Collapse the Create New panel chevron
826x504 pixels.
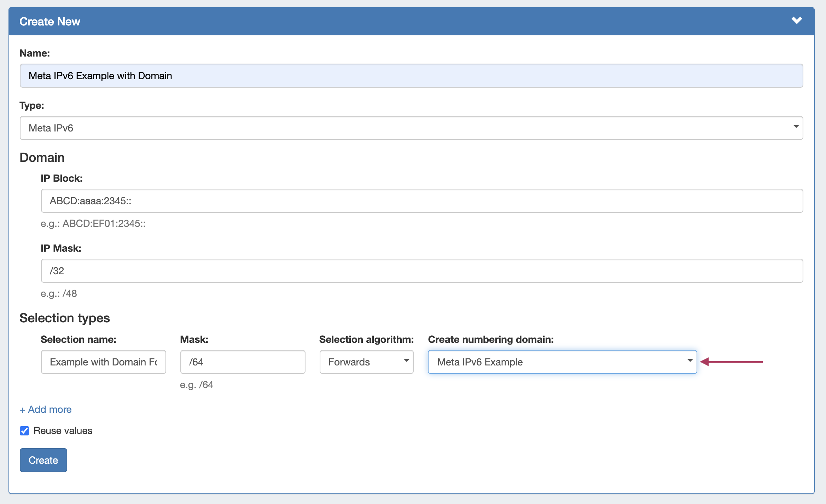tap(796, 20)
